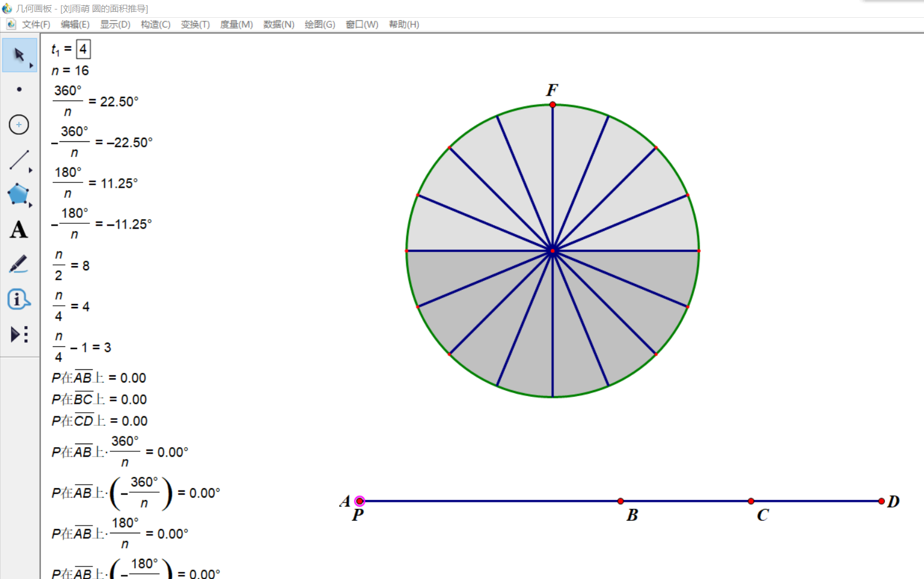The width and height of the screenshot is (924, 579).
Task: Open the 变换(T) menu
Action: pyautogui.click(x=195, y=24)
